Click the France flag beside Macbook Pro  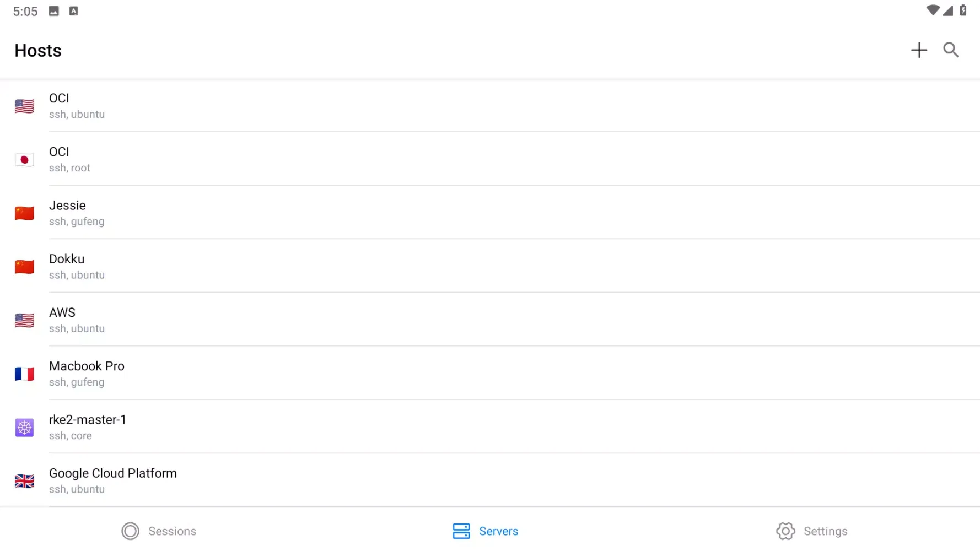tap(24, 374)
